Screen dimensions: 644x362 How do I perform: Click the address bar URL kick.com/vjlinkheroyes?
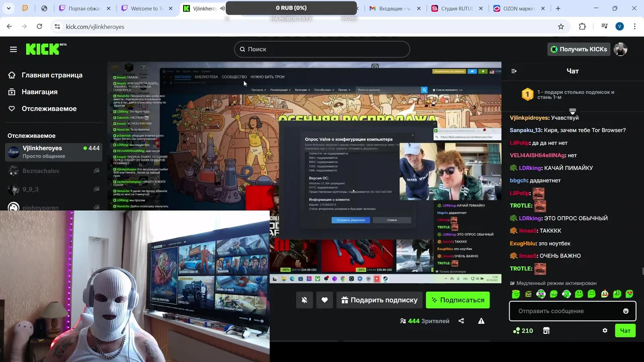point(95,27)
